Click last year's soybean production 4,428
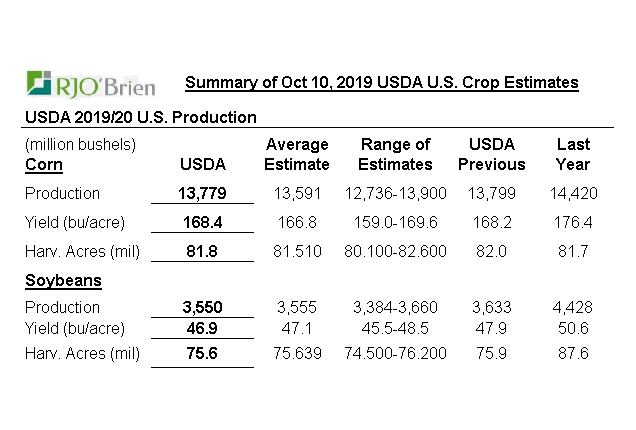Viewport: 636px width, 430px height. tap(572, 309)
